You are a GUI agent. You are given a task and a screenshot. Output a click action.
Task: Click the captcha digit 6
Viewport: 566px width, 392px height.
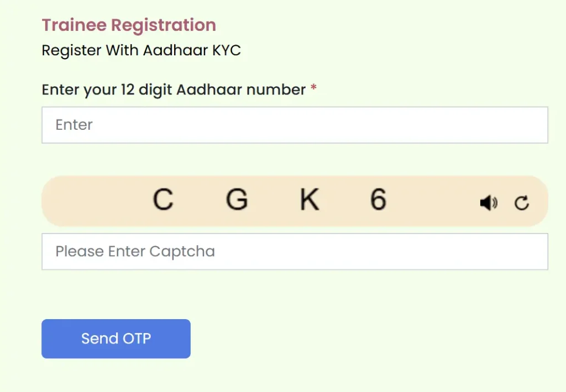click(378, 199)
